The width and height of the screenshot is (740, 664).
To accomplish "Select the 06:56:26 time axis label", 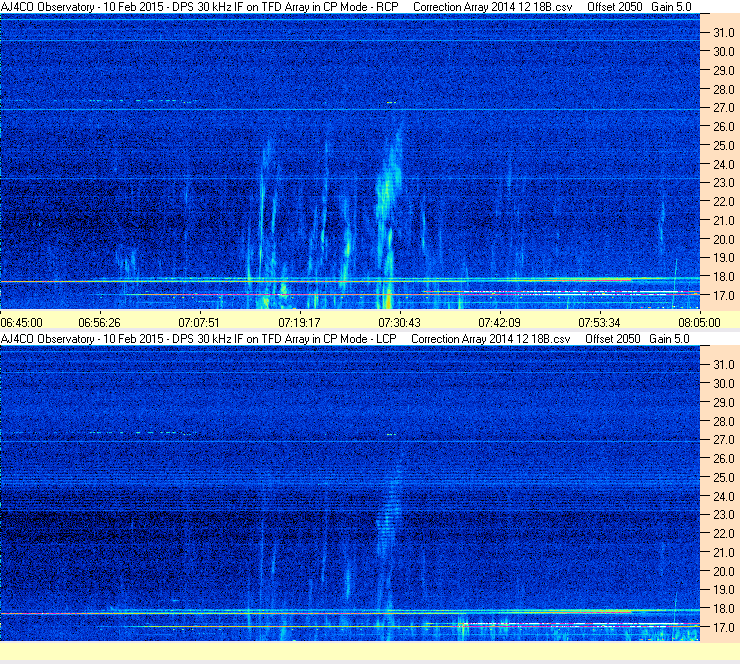I will [99, 322].
